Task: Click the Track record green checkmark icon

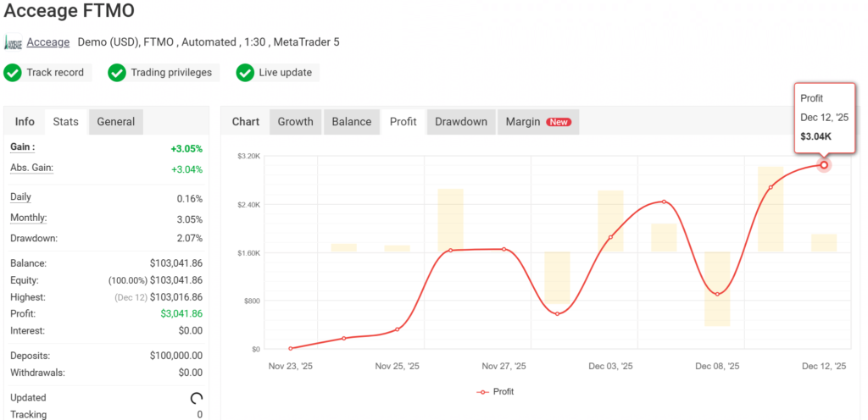Action: pos(13,73)
